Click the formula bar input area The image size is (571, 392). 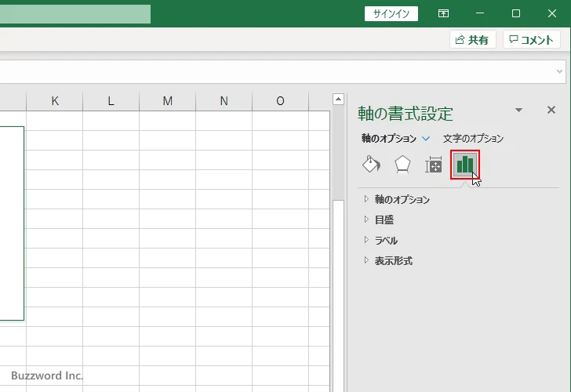tap(277, 71)
